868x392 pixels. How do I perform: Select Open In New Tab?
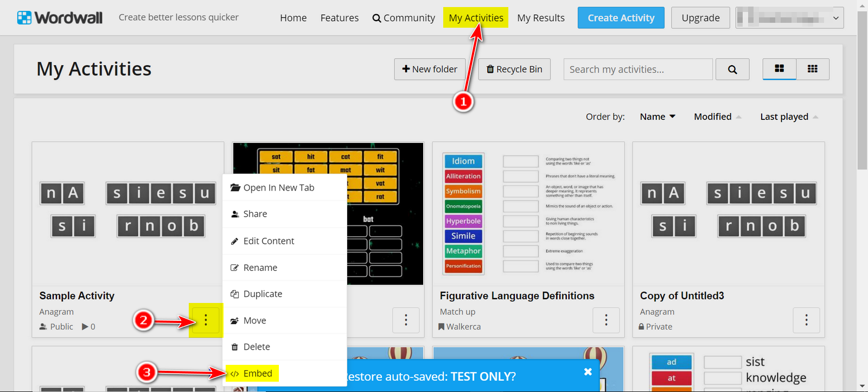click(x=285, y=187)
